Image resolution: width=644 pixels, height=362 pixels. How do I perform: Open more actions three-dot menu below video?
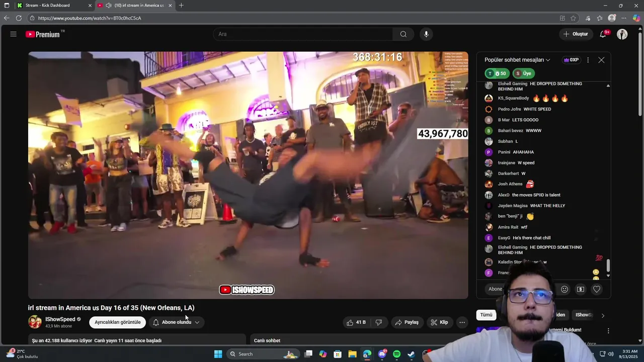point(462,322)
